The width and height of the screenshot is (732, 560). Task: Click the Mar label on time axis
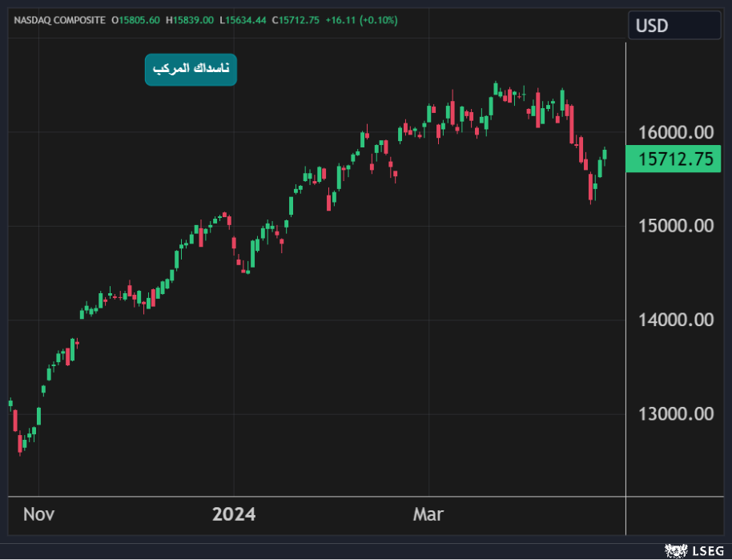(428, 514)
